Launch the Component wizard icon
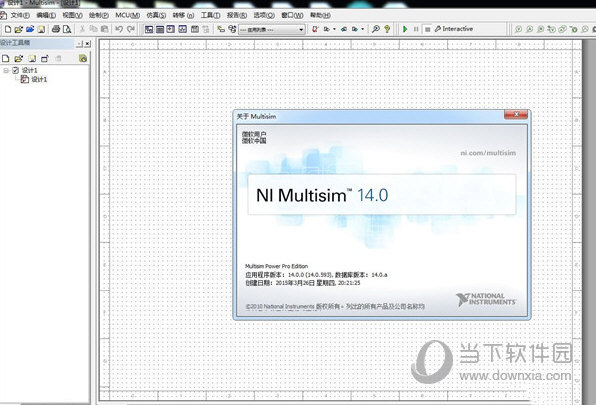This screenshot has width=596, height=405. 221,29
